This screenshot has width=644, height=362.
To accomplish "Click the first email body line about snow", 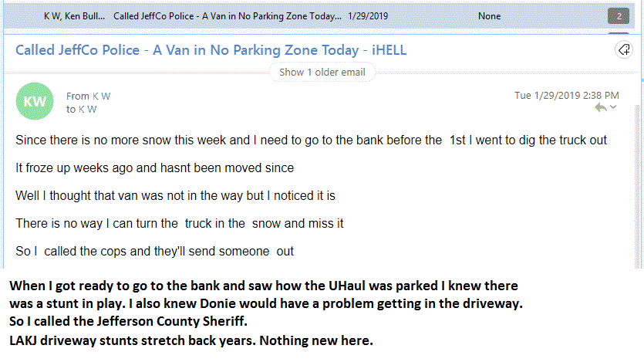I will 312,140.
